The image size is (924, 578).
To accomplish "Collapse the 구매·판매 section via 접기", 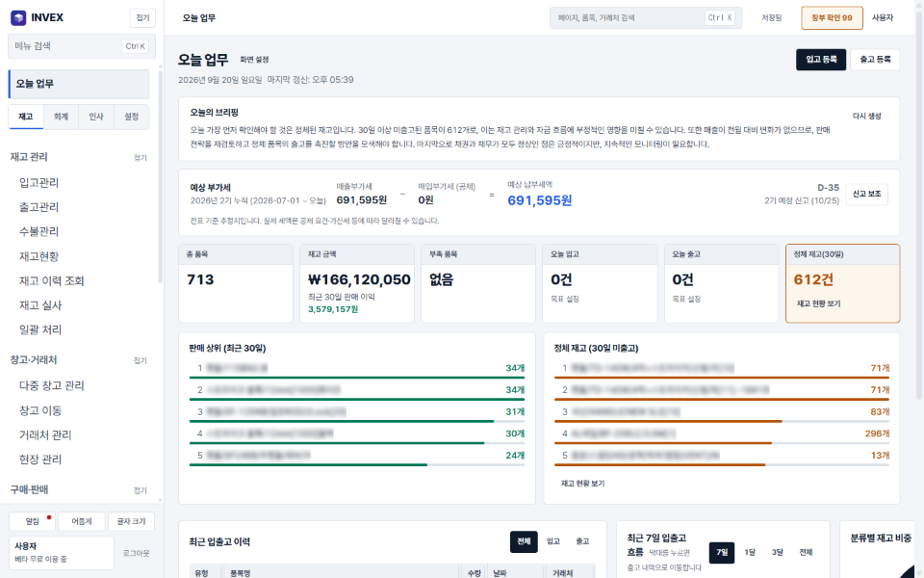I will pos(141,490).
